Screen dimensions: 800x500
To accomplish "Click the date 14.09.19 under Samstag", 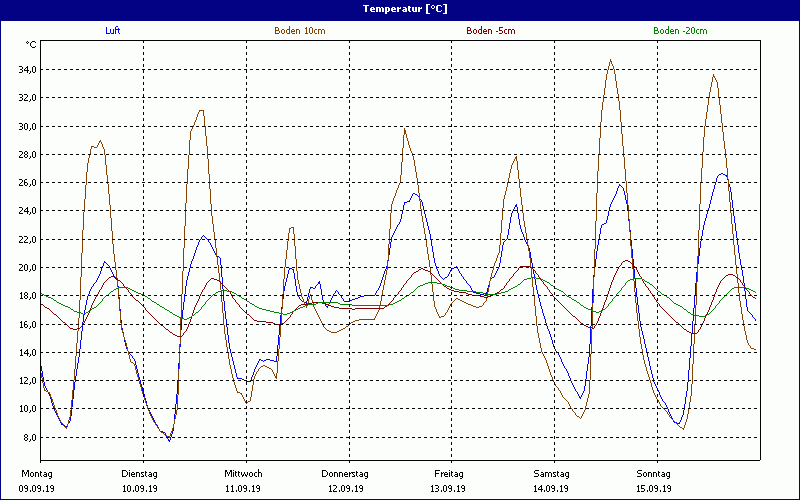I will pyautogui.click(x=552, y=489).
